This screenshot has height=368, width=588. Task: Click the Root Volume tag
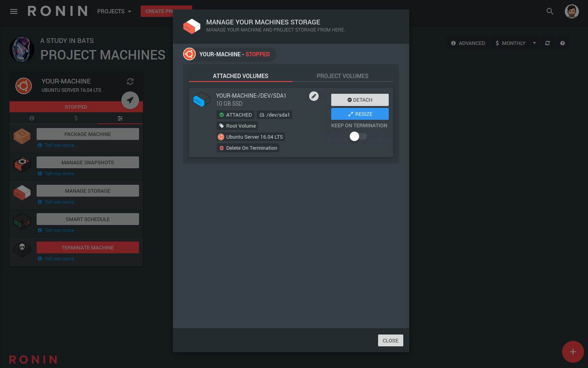pyautogui.click(x=237, y=126)
